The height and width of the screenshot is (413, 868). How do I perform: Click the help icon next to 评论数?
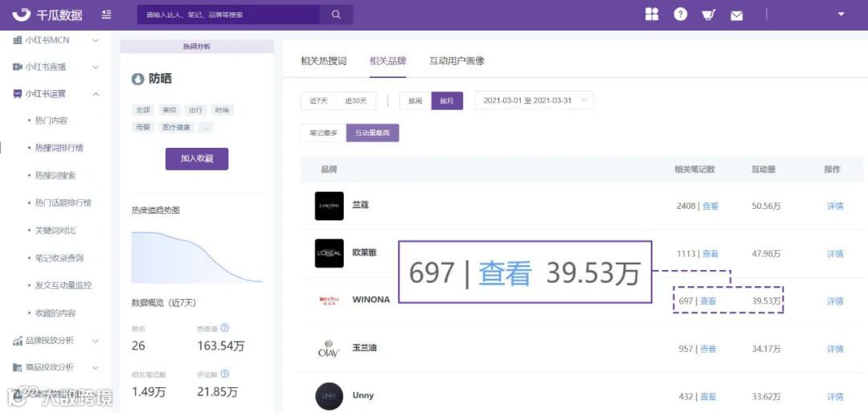tap(224, 374)
